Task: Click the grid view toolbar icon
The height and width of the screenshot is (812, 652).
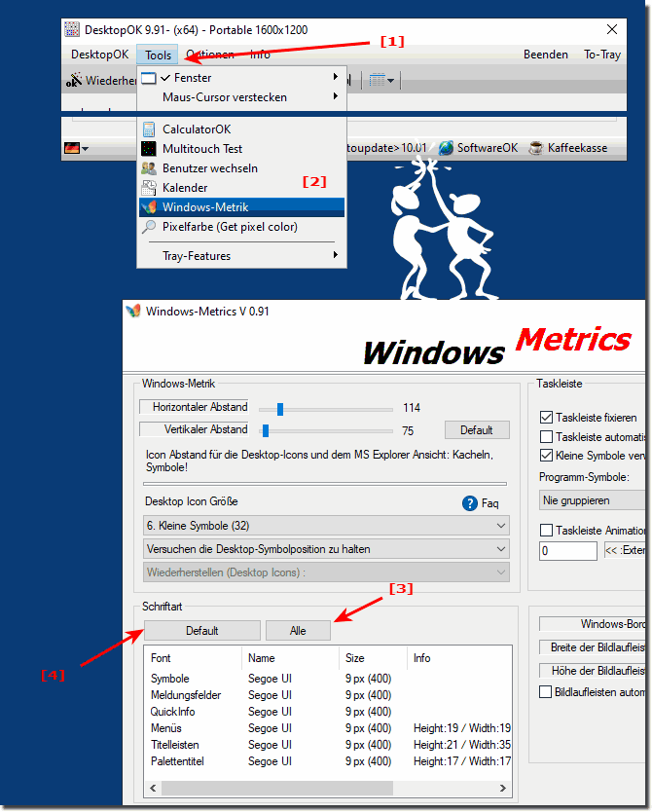Action: (378, 80)
